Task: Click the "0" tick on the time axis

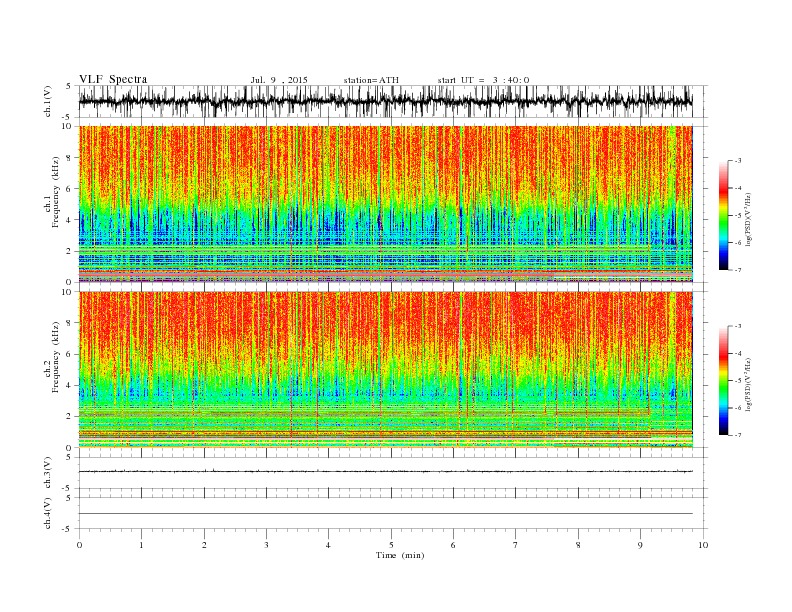Action: (79, 545)
